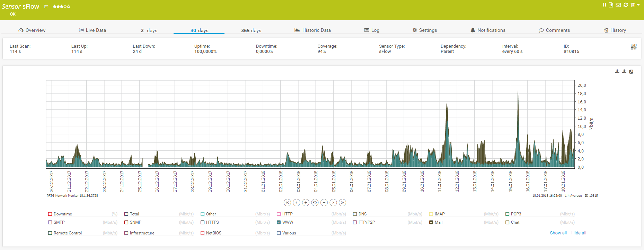Screen dimensions: 644x250
Task: Disable the Mail channel checkbox
Action: tap(431, 222)
